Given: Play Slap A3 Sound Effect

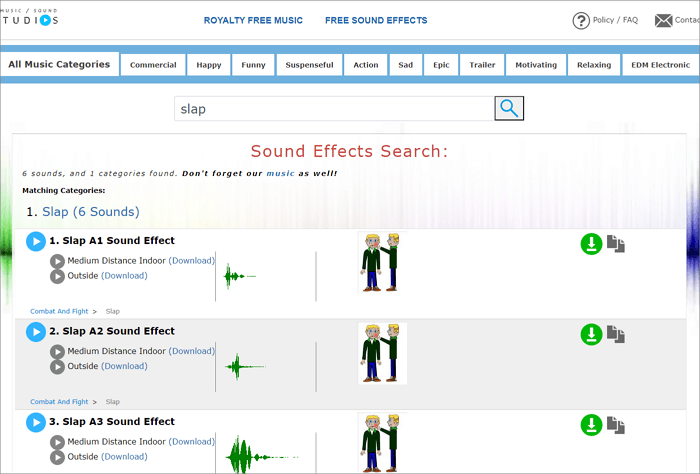Looking at the screenshot, I should [36, 422].
